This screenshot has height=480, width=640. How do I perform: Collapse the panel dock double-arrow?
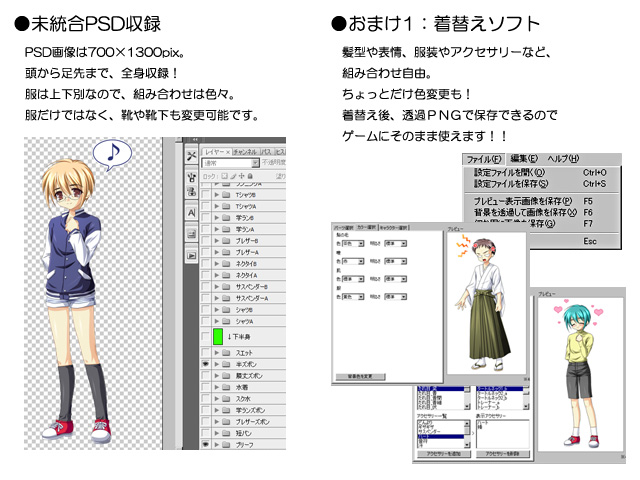195,140
